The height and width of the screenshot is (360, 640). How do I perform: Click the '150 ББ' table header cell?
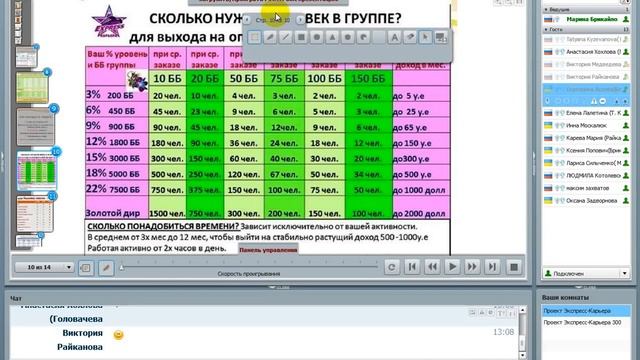[x=369, y=78]
